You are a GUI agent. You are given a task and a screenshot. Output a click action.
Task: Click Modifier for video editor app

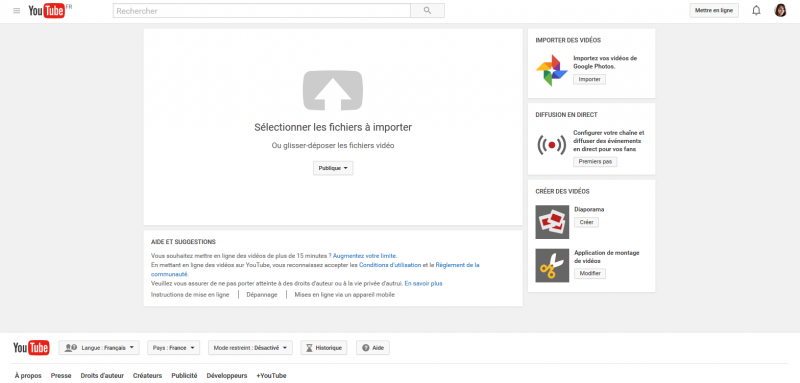pyautogui.click(x=590, y=274)
